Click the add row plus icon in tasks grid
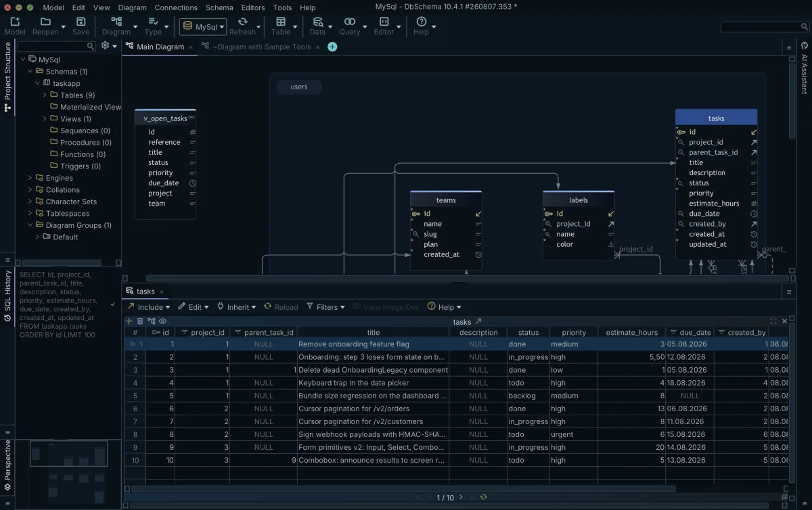The width and height of the screenshot is (812, 510). click(129, 321)
